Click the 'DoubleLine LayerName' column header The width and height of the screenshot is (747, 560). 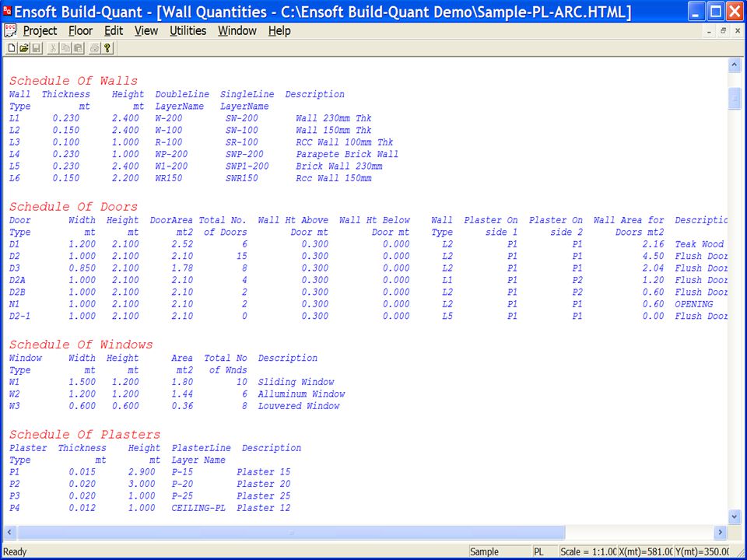pyautogui.click(x=182, y=100)
